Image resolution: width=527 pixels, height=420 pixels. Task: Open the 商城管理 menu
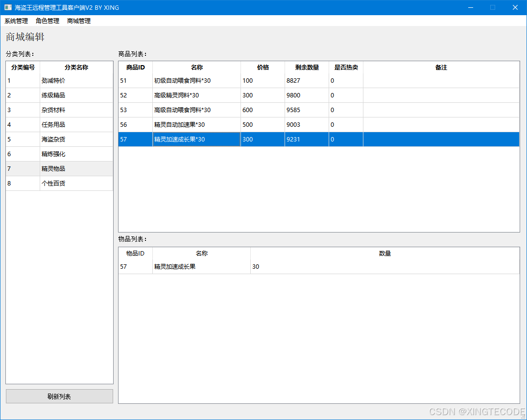click(79, 21)
